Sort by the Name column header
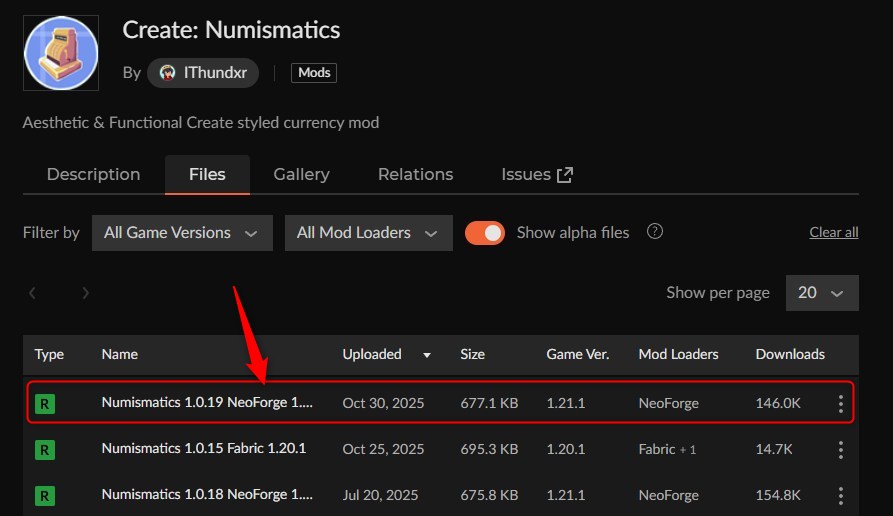Image resolution: width=893 pixels, height=516 pixels. point(120,354)
